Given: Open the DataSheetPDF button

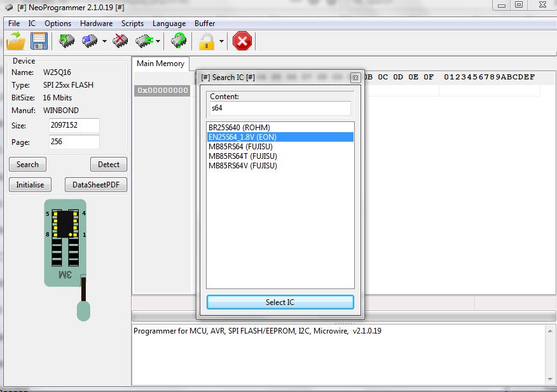Looking at the screenshot, I should 96,185.
